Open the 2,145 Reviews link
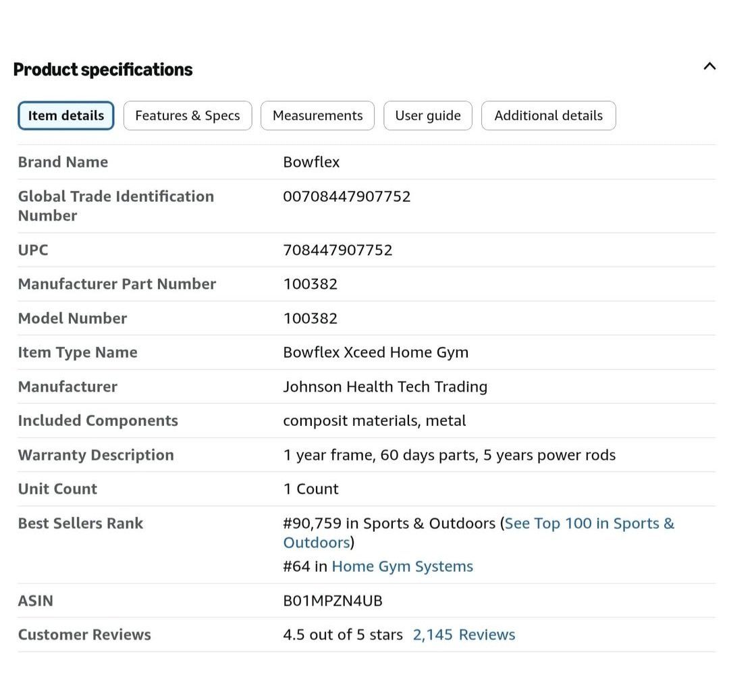This screenshot has height=700, width=729. [x=464, y=635]
